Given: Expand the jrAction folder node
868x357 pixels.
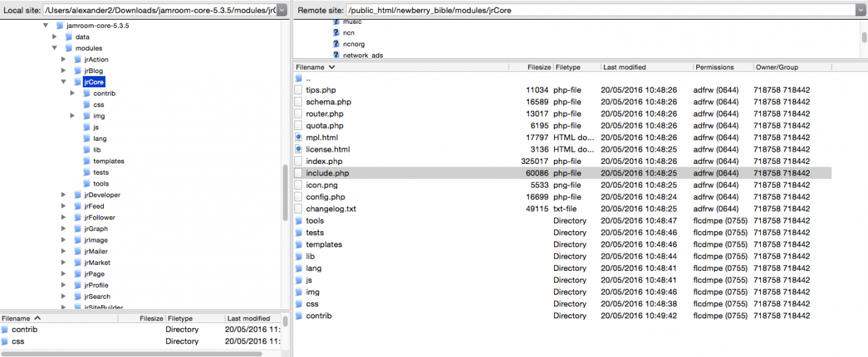Looking at the screenshot, I should 64,60.
